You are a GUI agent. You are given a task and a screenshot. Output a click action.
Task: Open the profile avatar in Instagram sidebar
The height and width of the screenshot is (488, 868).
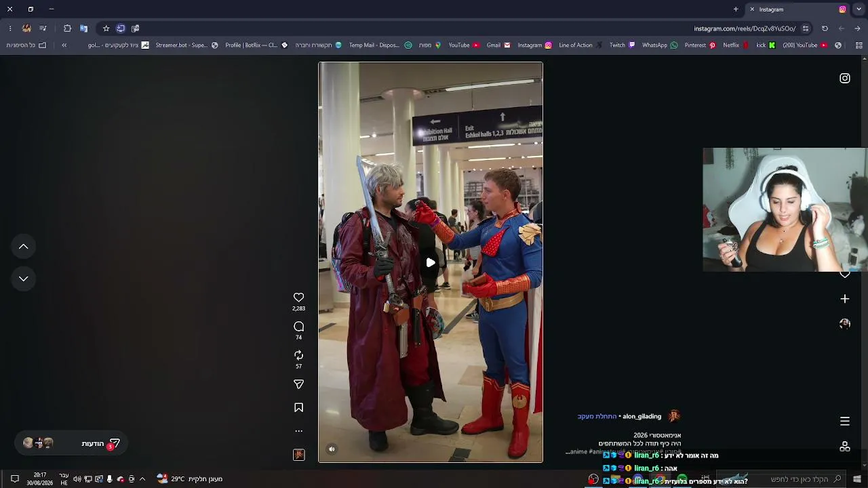pyautogui.click(x=845, y=324)
